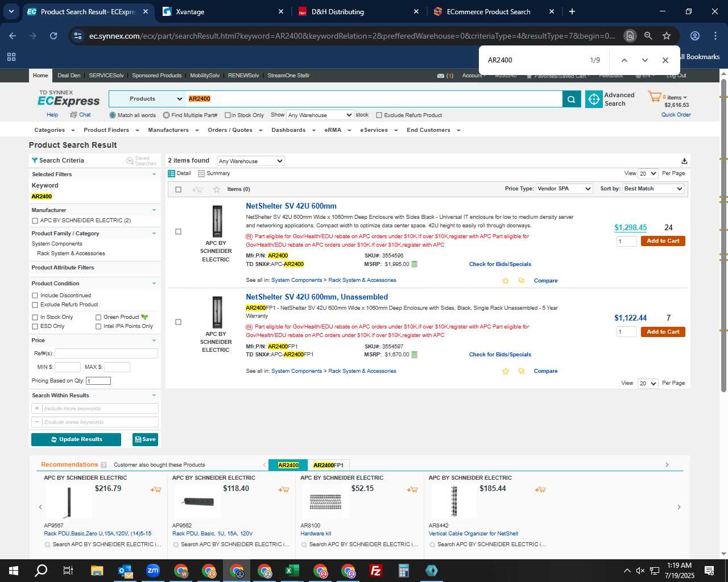This screenshot has width=728, height=582.
Task: Click the export download icon above results
Action: pyautogui.click(x=684, y=161)
